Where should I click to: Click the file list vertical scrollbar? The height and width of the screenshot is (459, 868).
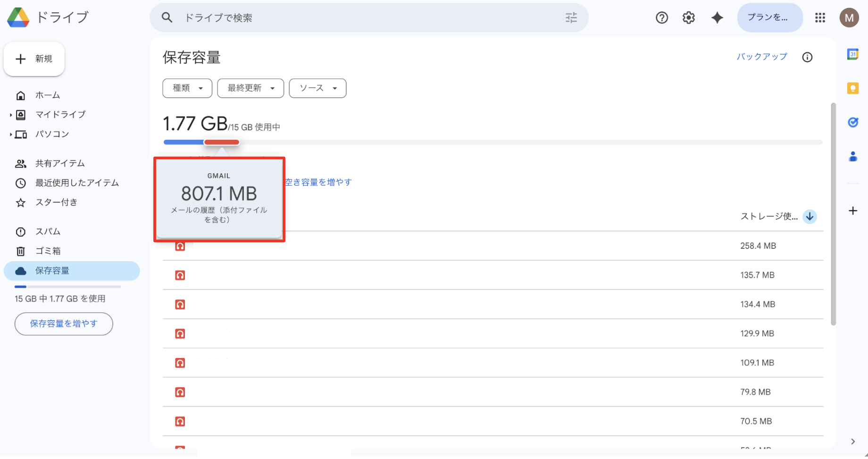pyautogui.click(x=833, y=214)
